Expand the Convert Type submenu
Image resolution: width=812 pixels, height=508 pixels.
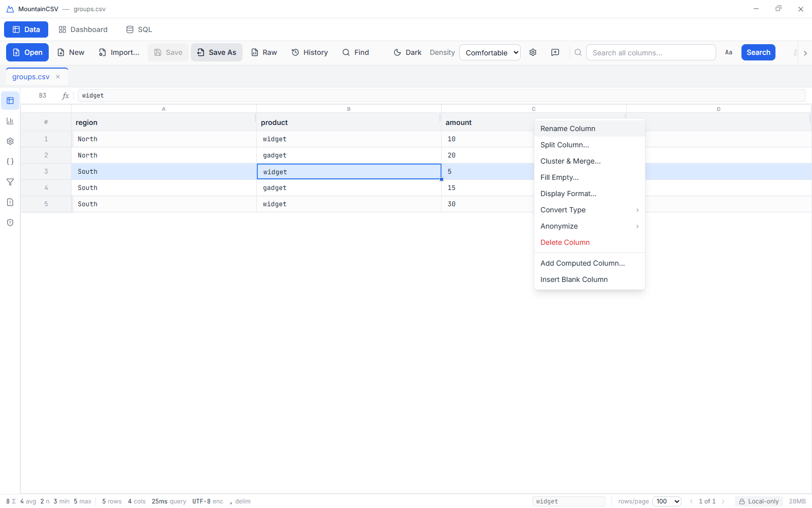click(x=589, y=210)
